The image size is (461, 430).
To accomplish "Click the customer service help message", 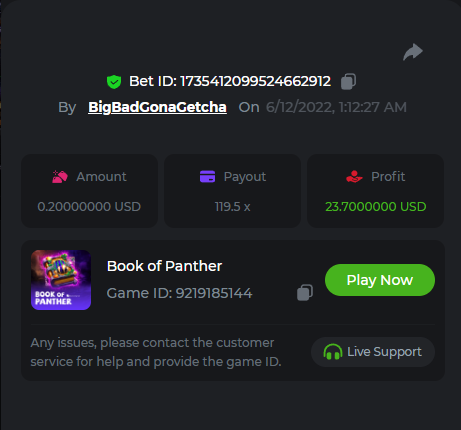I will [156, 352].
